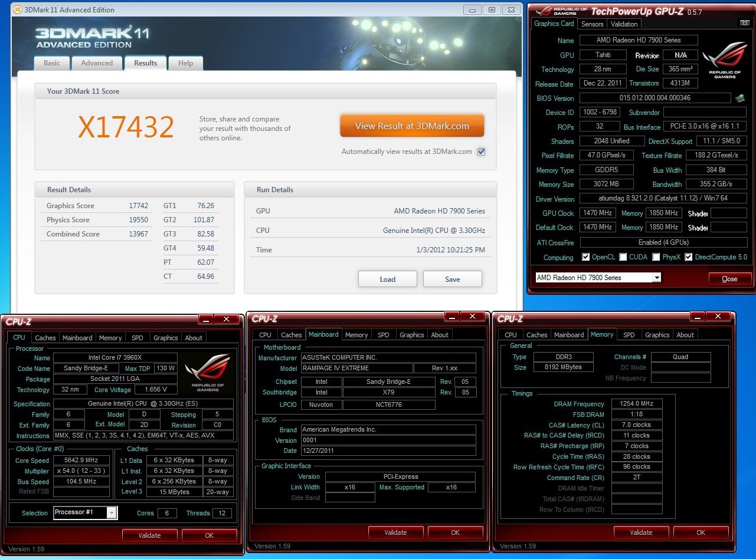
Task: Click the motherboard model RAMPAGE IV EXTREME
Action: pyautogui.click(x=356, y=369)
